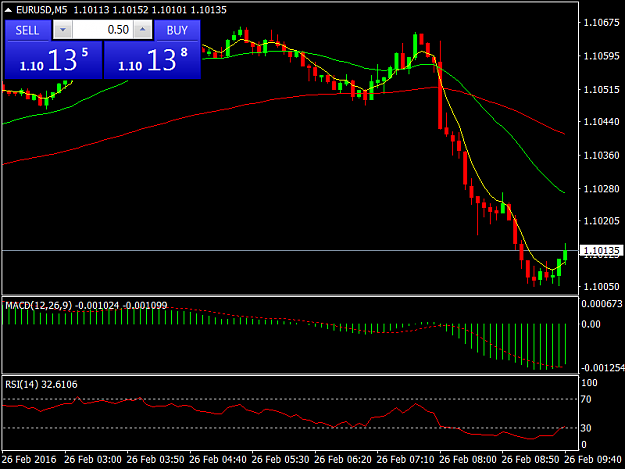This screenshot has width=625, height=469.
Task: Click the 1.10050 price scale label
Action: click(601, 287)
